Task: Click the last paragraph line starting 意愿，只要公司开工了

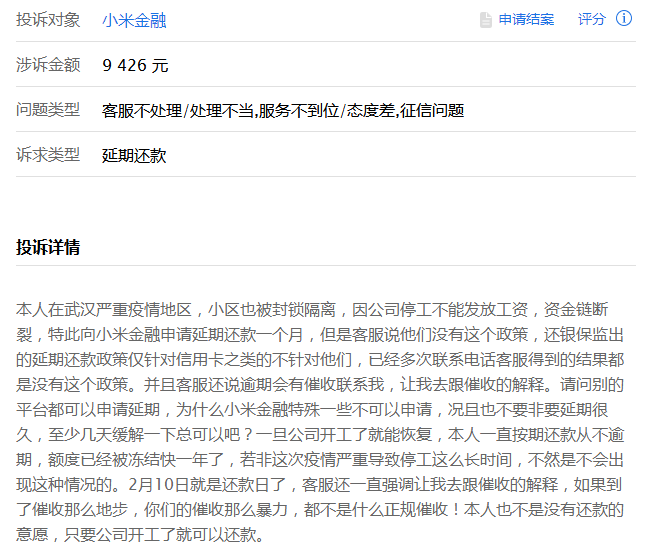Action: click(x=140, y=535)
